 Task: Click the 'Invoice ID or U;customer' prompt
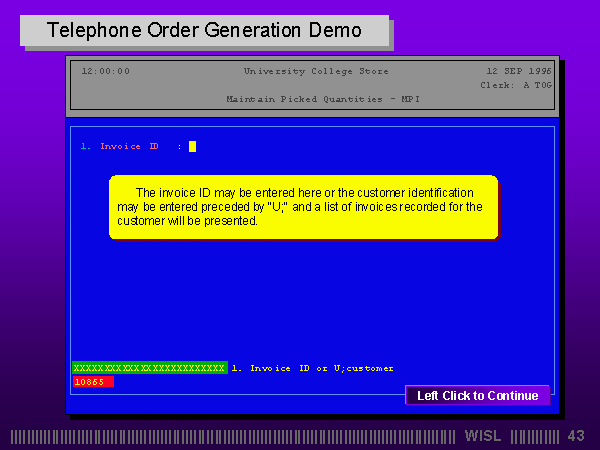click(312, 368)
